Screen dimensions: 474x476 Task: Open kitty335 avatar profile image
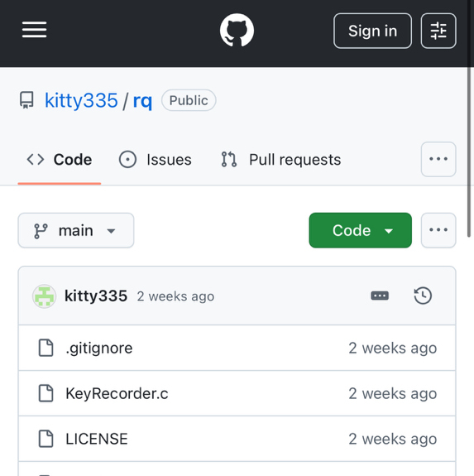coord(45,296)
